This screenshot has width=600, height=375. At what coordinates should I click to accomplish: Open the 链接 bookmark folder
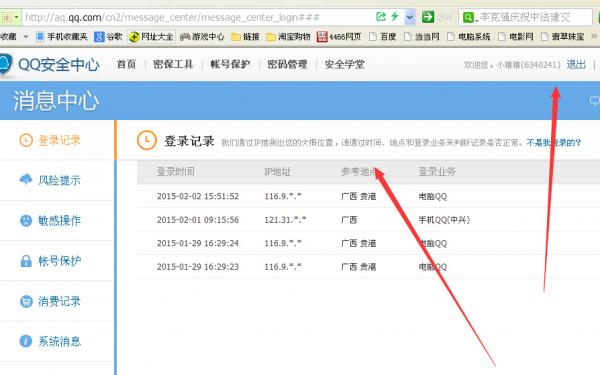[x=246, y=37]
